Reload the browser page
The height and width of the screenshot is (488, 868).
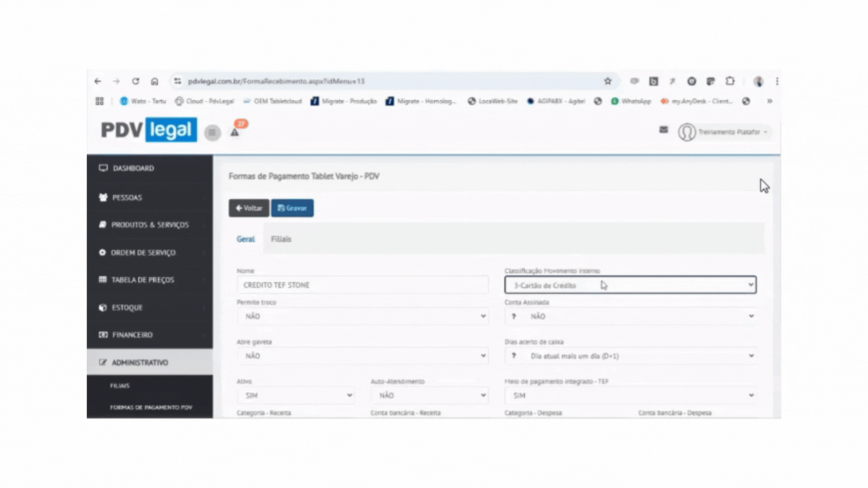click(x=136, y=81)
